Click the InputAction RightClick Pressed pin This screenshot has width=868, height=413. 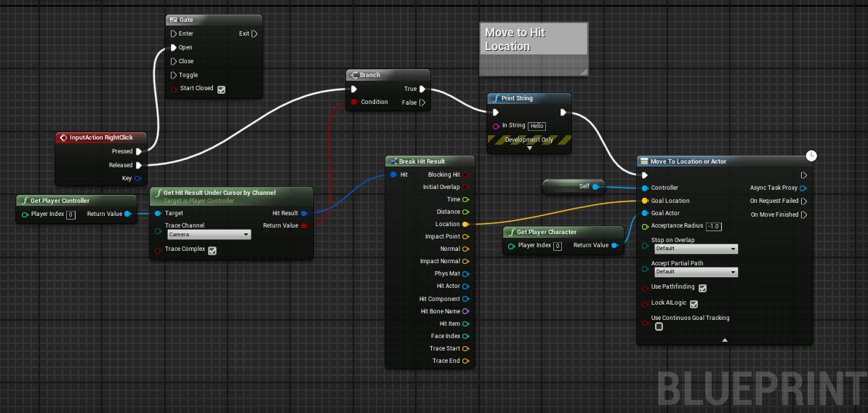point(138,151)
